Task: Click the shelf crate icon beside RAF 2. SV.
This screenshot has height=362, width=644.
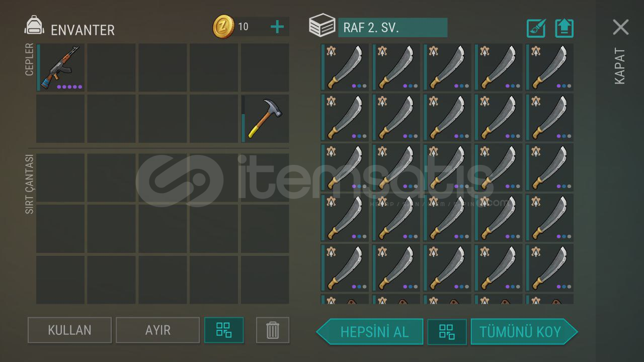Action: pos(322,26)
